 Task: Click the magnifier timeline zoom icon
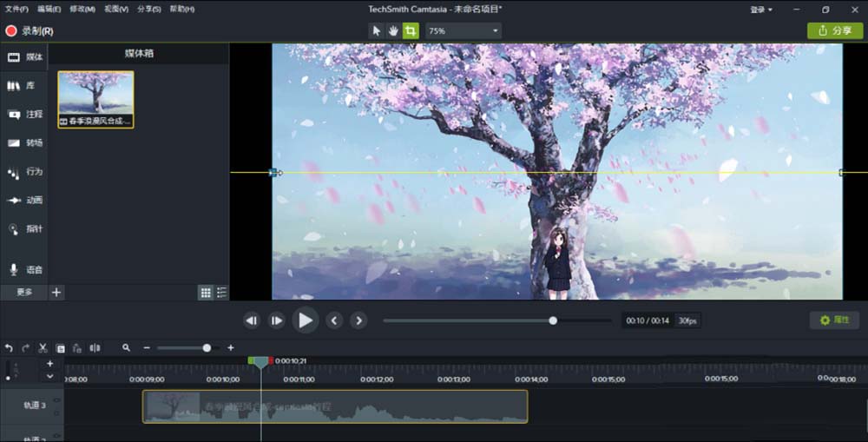coord(126,348)
